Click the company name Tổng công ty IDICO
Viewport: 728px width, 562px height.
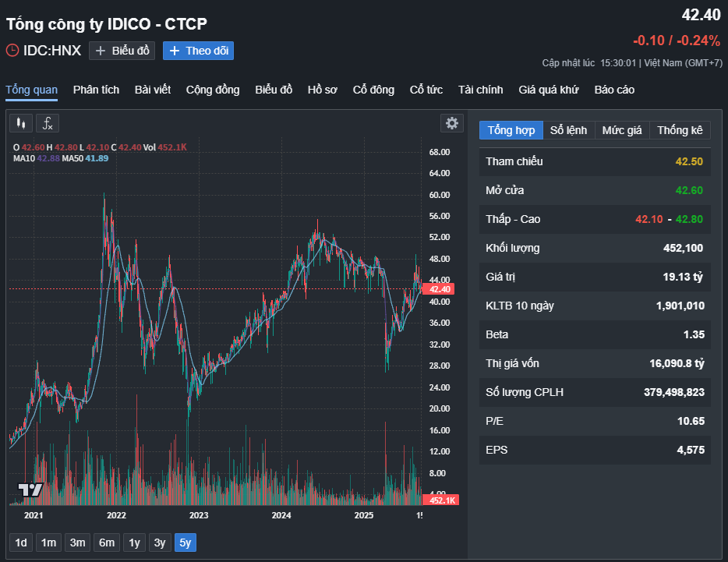[106, 23]
